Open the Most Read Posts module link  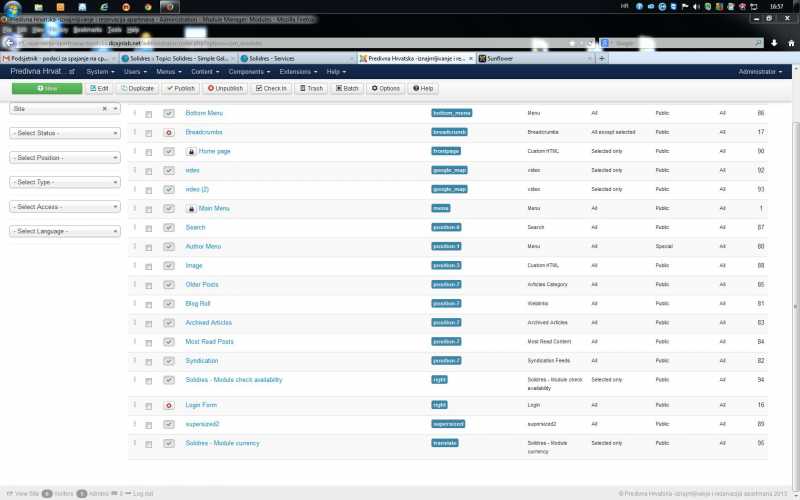tap(210, 341)
